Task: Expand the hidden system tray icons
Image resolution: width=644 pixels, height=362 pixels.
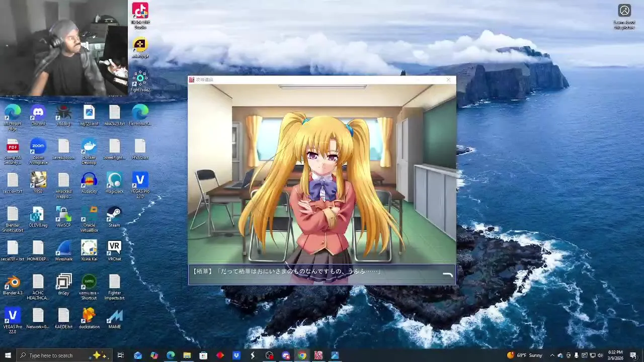Action: pos(552,355)
